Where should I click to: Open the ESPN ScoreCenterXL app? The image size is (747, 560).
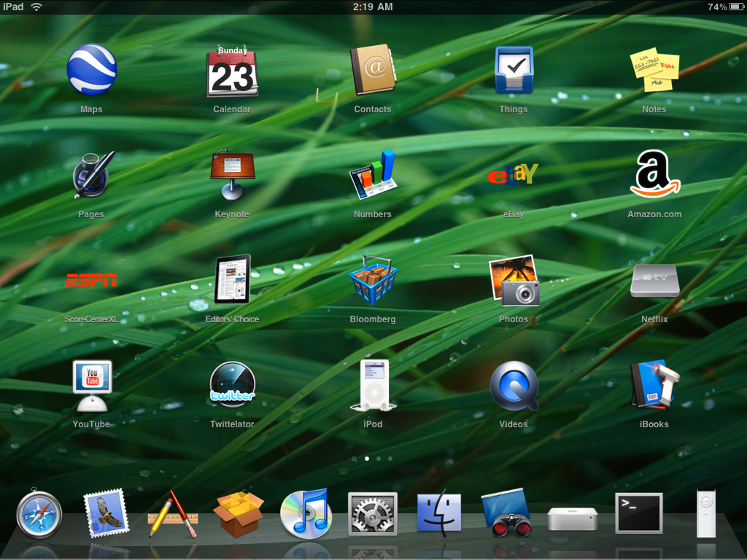coord(91,280)
